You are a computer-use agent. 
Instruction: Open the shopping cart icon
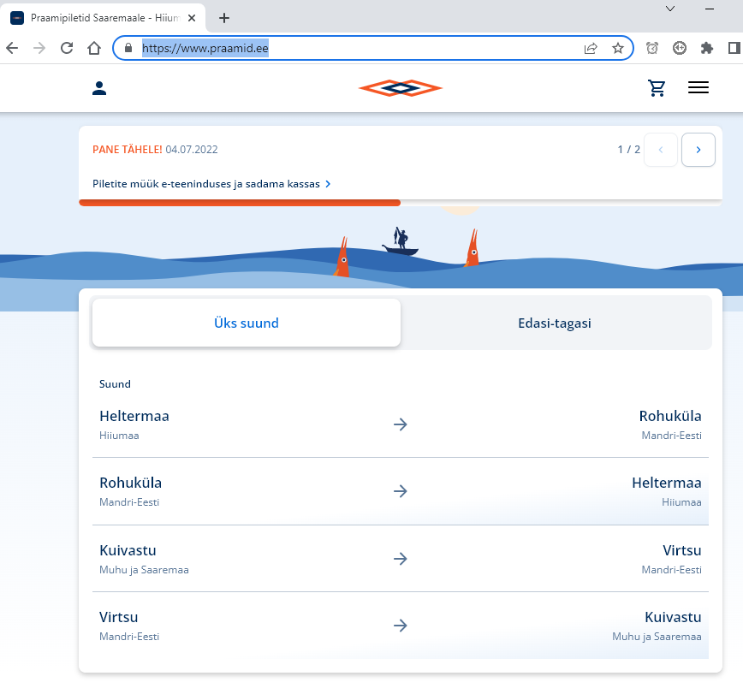coord(657,88)
